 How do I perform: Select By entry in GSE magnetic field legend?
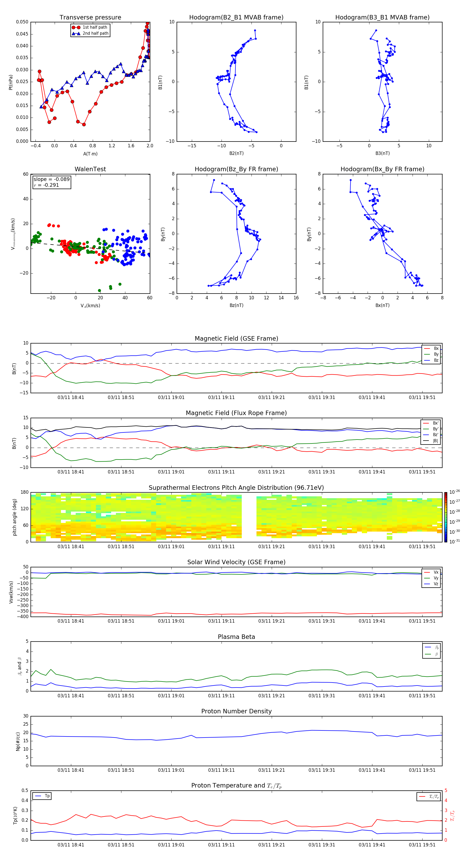(x=431, y=354)
